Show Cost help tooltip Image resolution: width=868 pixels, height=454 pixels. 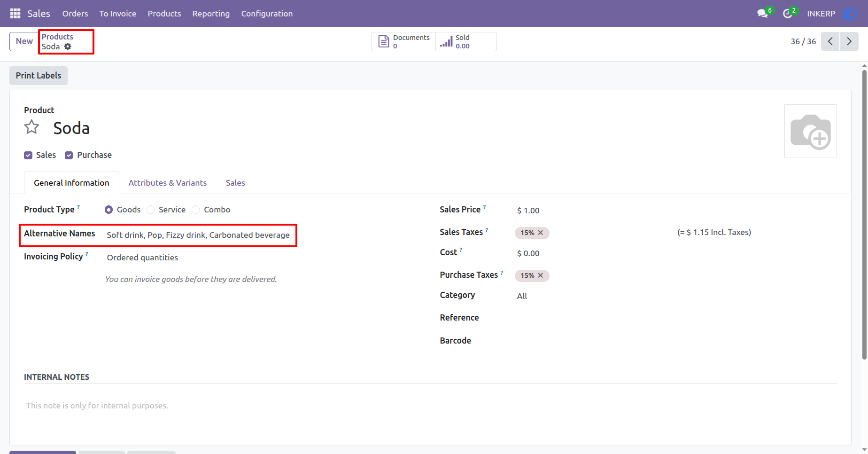(x=461, y=250)
